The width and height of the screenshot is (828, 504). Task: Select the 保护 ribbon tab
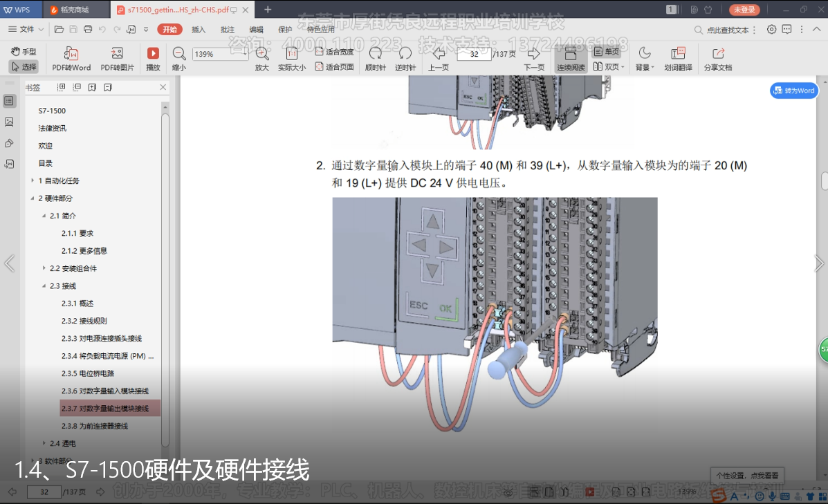click(285, 30)
